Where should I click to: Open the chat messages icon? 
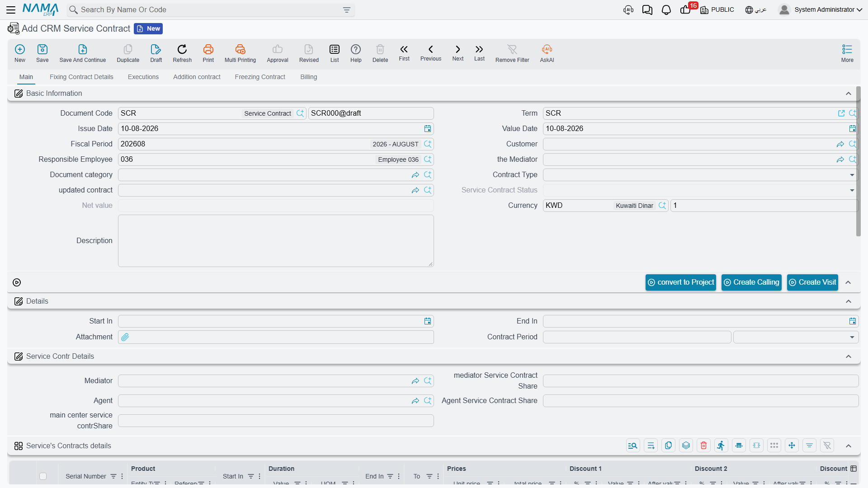pyautogui.click(x=647, y=9)
